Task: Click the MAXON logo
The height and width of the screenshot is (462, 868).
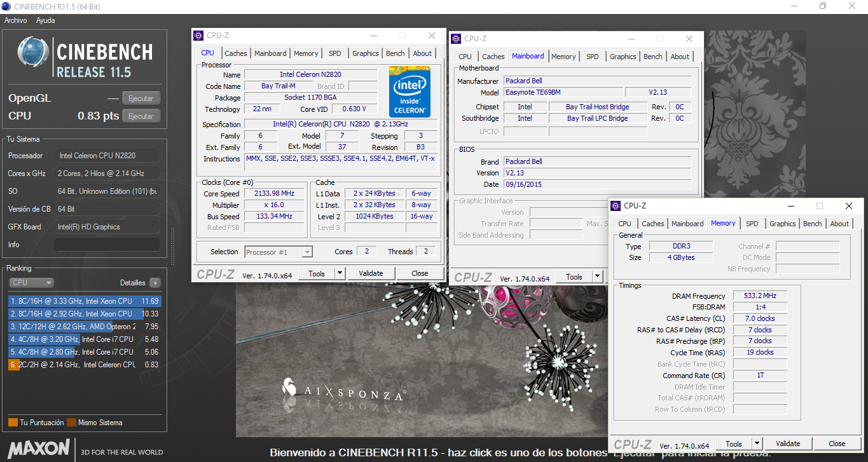Action: pos(39,447)
